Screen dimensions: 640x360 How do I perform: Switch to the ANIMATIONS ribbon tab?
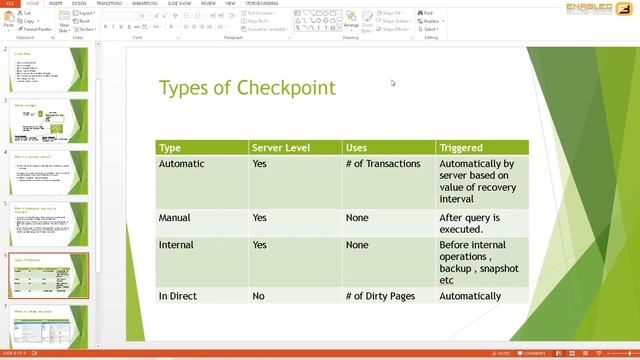(x=144, y=3)
